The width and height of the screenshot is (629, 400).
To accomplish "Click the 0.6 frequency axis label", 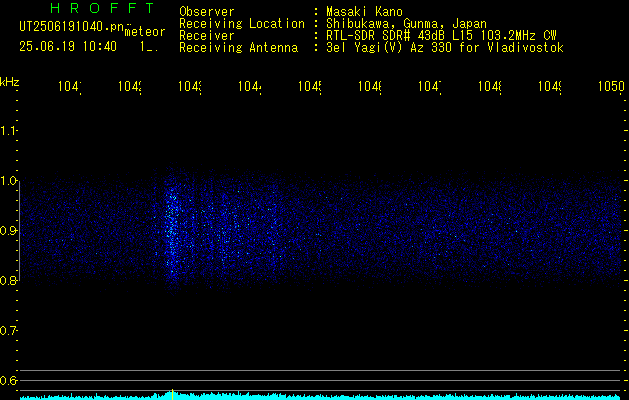I will [x=8, y=380].
